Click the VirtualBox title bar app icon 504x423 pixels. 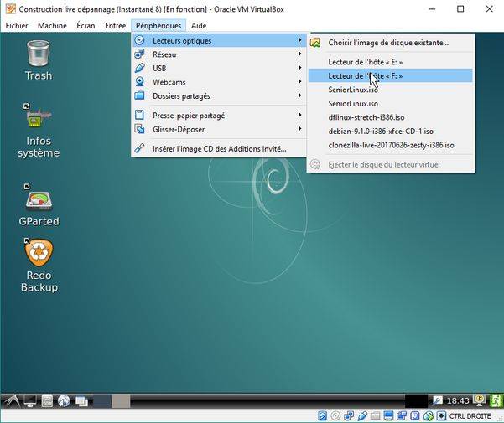[x=11, y=9]
